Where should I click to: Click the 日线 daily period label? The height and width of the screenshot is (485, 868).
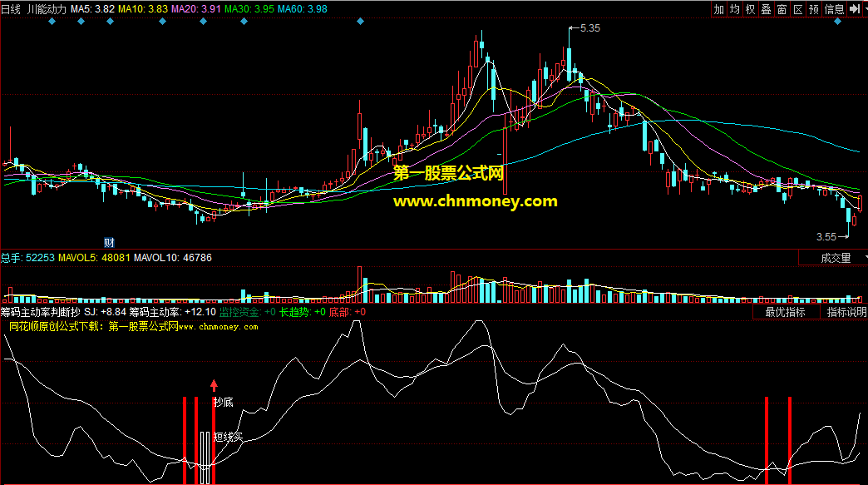(11, 9)
